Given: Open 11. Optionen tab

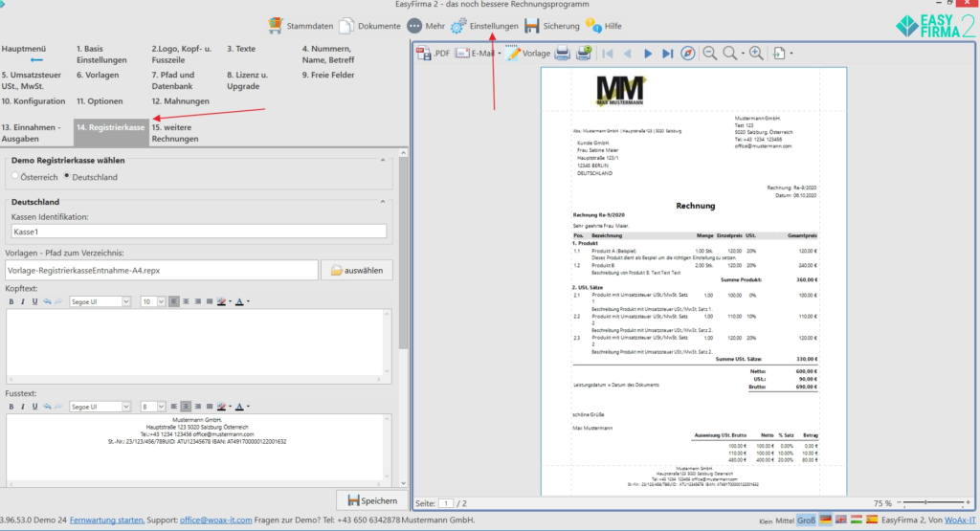Looking at the screenshot, I should (100, 101).
